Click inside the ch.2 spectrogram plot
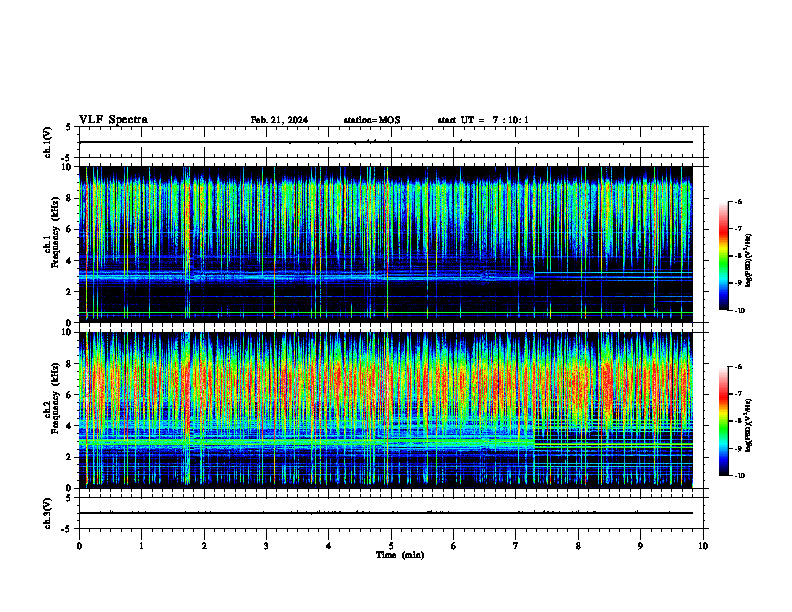Image resolution: width=792 pixels, height=612 pixels. (x=386, y=410)
